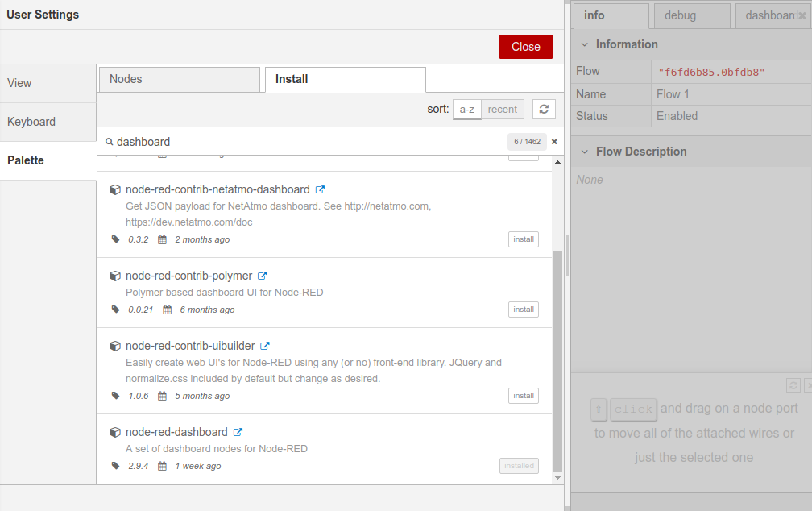
Task: Open external link for node-red-dashboard
Action: (x=238, y=432)
